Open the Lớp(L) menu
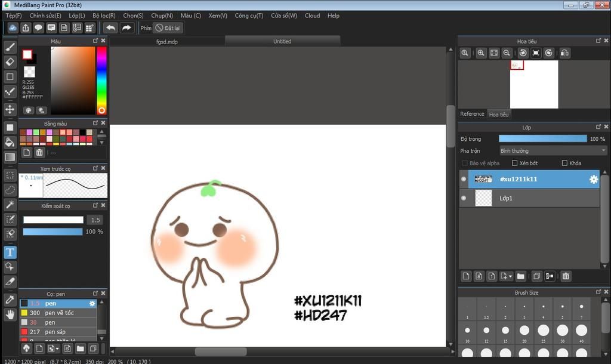The image size is (611, 364). 77,16
